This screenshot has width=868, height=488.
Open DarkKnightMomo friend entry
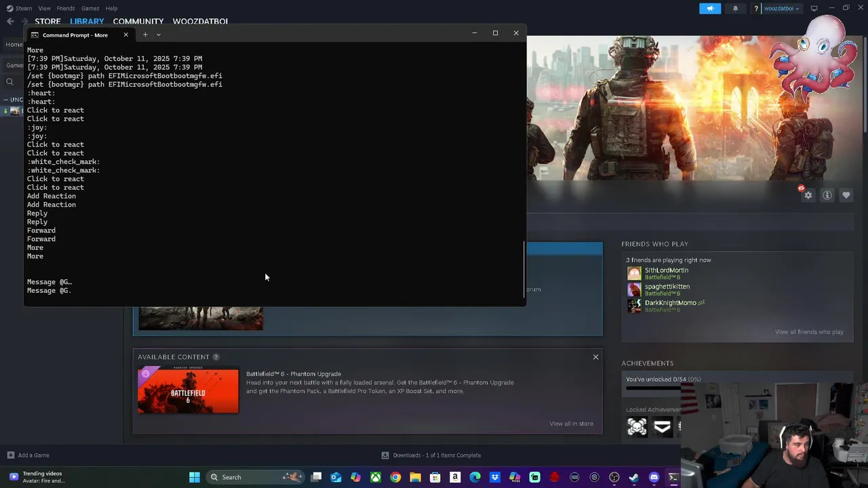pyautogui.click(x=666, y=306)
